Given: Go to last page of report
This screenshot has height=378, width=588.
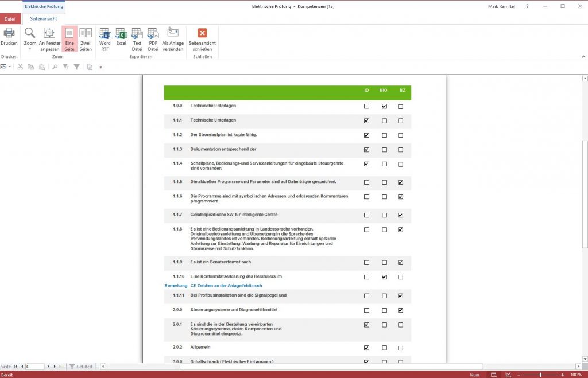Looking at the screenshot, I should [x=55, y=367].
